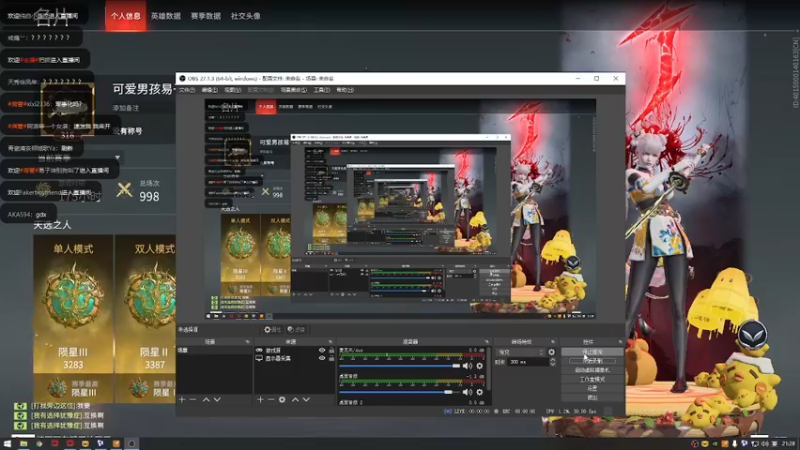Select the 双人模式 rank card
Screen dimensions: 800x450
[x=145, y=319]
